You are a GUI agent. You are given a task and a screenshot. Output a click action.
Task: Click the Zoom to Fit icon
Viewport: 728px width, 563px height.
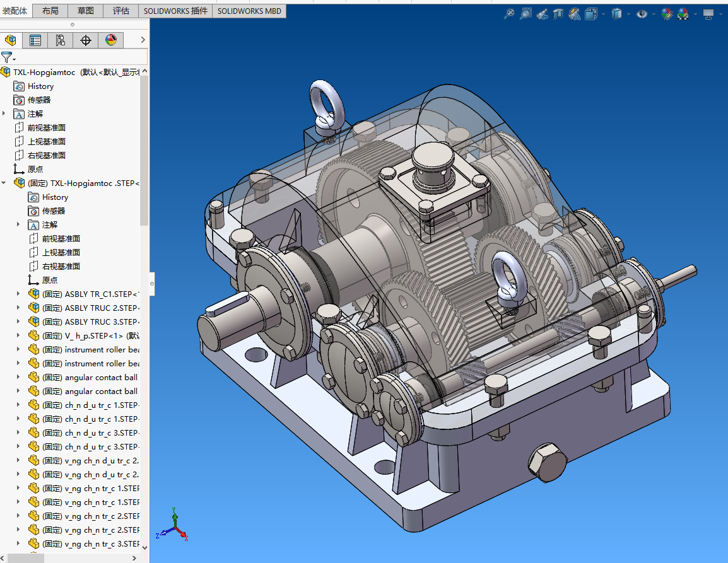509,14
